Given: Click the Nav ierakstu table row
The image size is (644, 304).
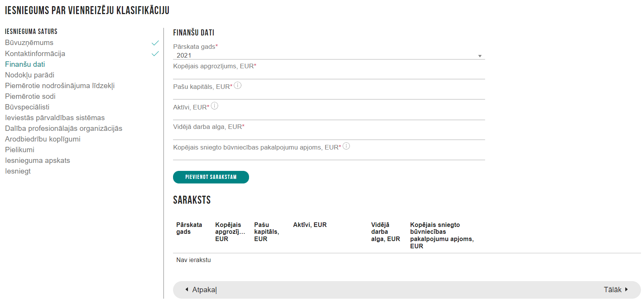Looking at the screenshot, I should pos(407,260).
